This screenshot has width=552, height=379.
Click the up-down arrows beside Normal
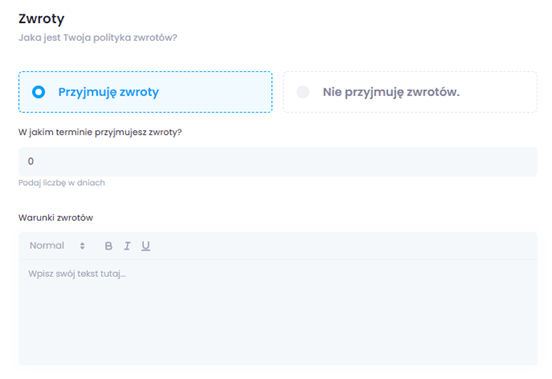coord(82,246)
